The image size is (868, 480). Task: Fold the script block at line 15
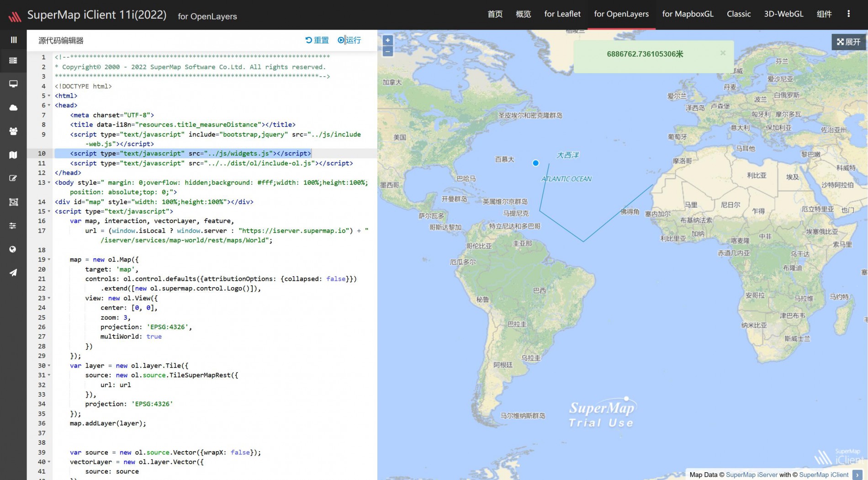click(49, 211)
